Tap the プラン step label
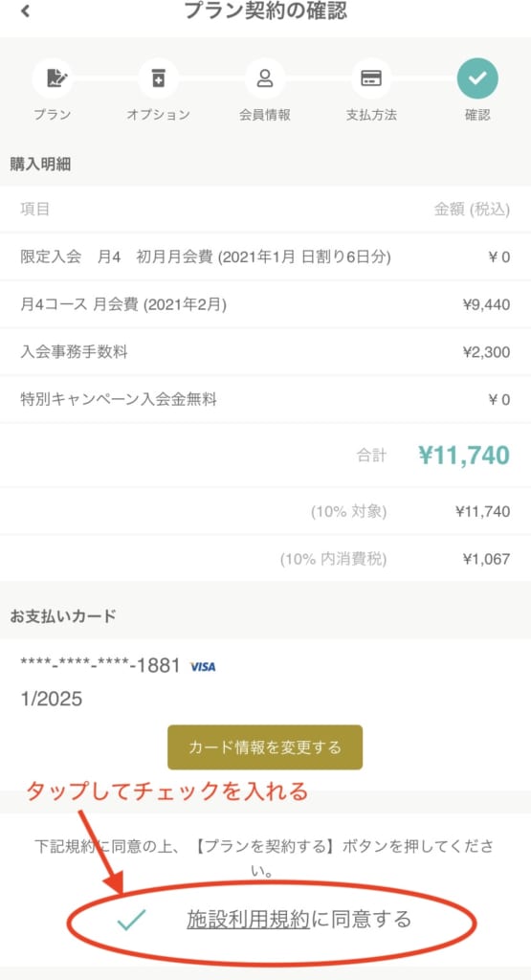The width and height of the screenshot is (531, 980). pos(53,115)
